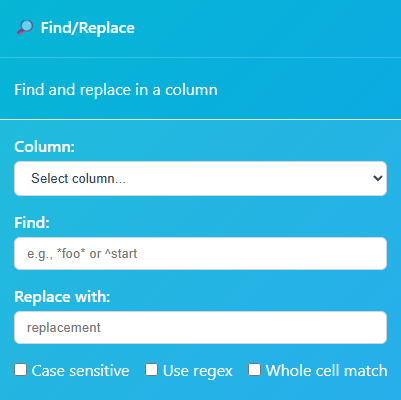Click the "Case sensitive" label text
Viewport: 401px width, 400px height.
coord(80,371)
